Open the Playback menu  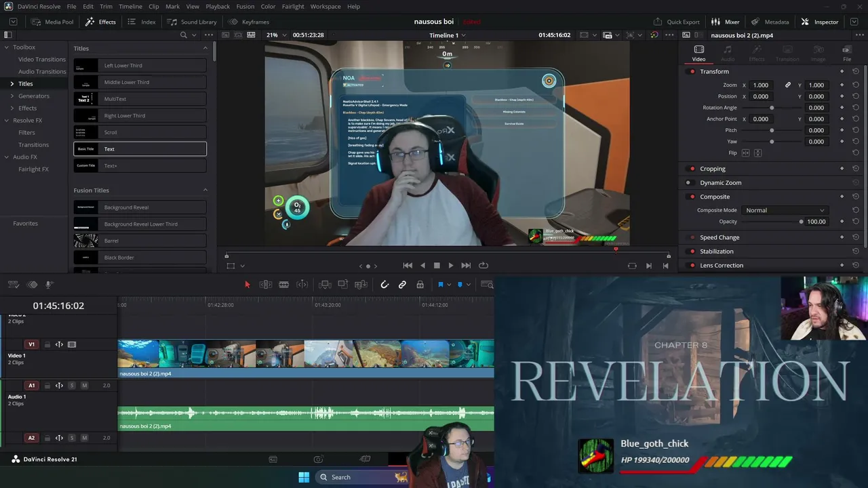point(218,6)
